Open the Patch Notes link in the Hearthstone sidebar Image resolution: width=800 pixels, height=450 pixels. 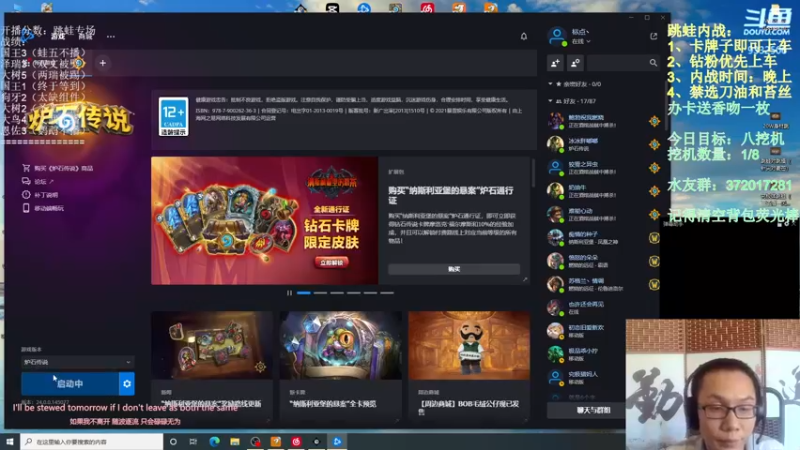[40, 194]
